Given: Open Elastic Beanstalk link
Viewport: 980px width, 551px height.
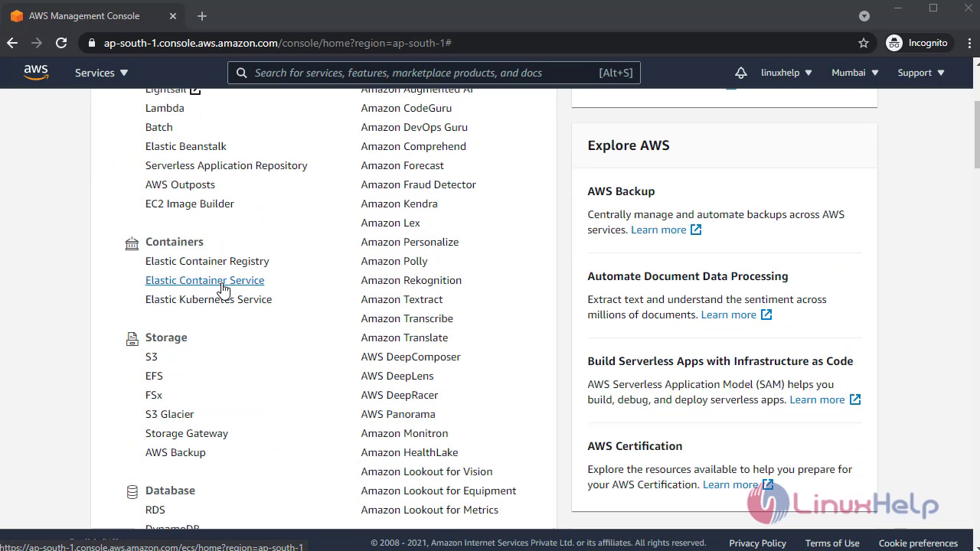Looking at the screenshot, I should click(x=186, y=146).
